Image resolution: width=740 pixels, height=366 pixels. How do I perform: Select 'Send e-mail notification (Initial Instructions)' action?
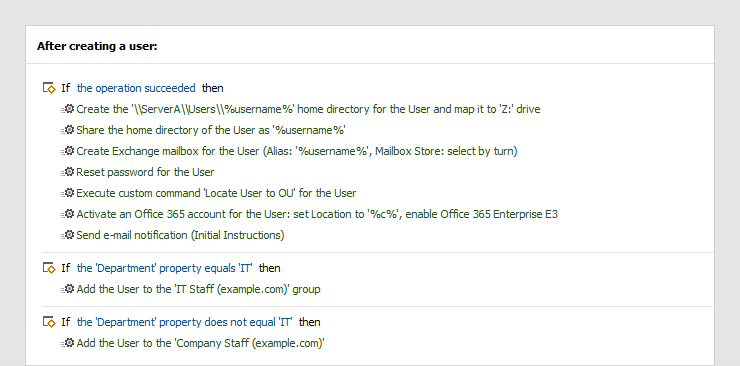pyautogui.click(x=180, y=235)
